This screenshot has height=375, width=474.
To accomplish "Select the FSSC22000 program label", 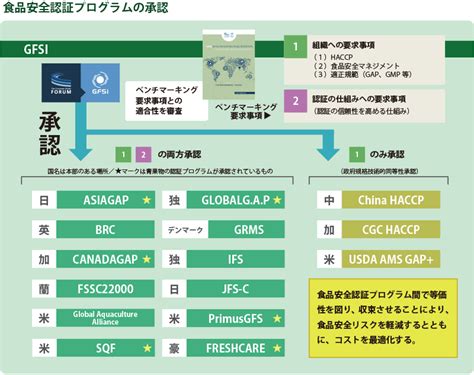I will click(x=106, y=289).
